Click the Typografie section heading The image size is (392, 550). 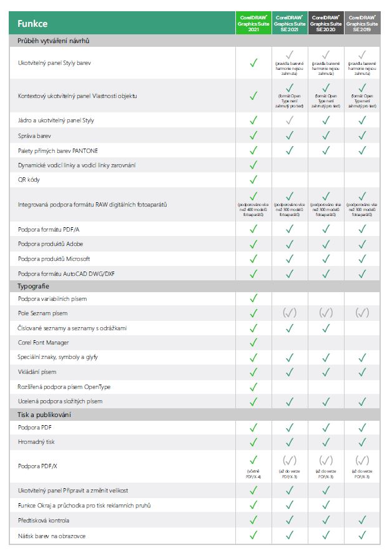(x=34, y=285)
